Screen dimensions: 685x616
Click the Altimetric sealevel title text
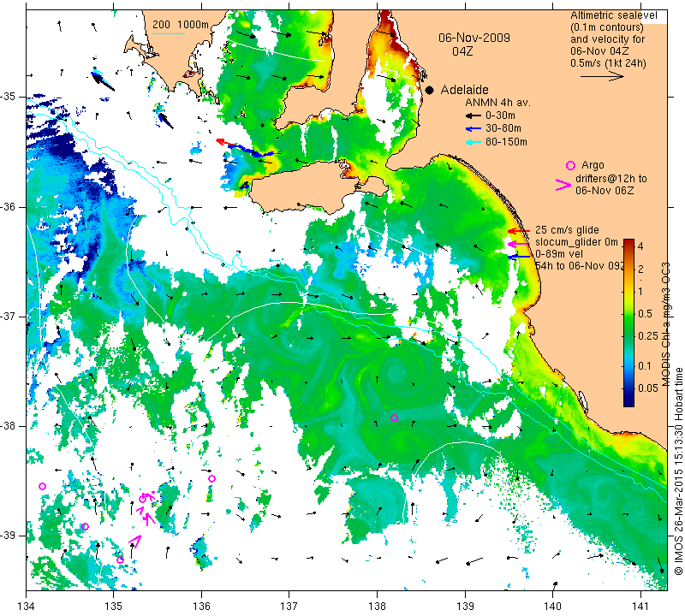click(x=613, y=15)
